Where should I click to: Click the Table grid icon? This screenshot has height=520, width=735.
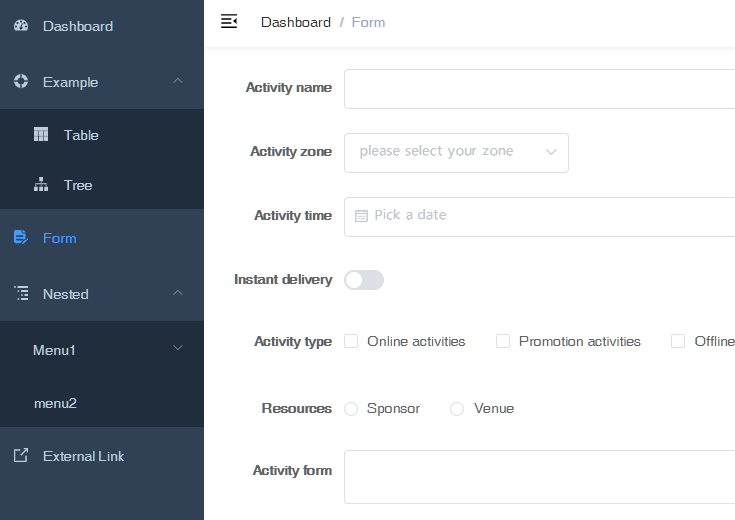point(41,135)
